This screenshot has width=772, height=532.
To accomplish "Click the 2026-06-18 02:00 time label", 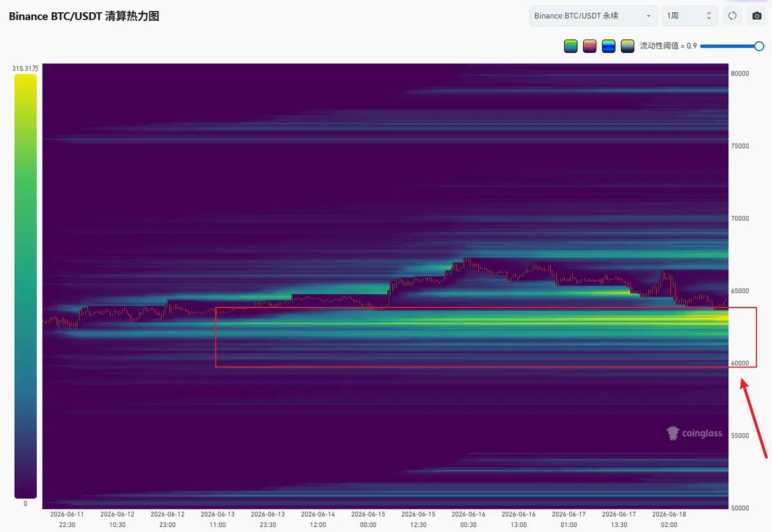I will pyautogui.click(x=669, y=519).
